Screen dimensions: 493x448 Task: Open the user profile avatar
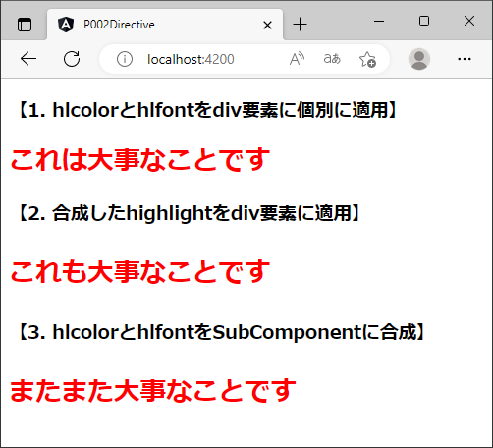(x=419, y=59)
